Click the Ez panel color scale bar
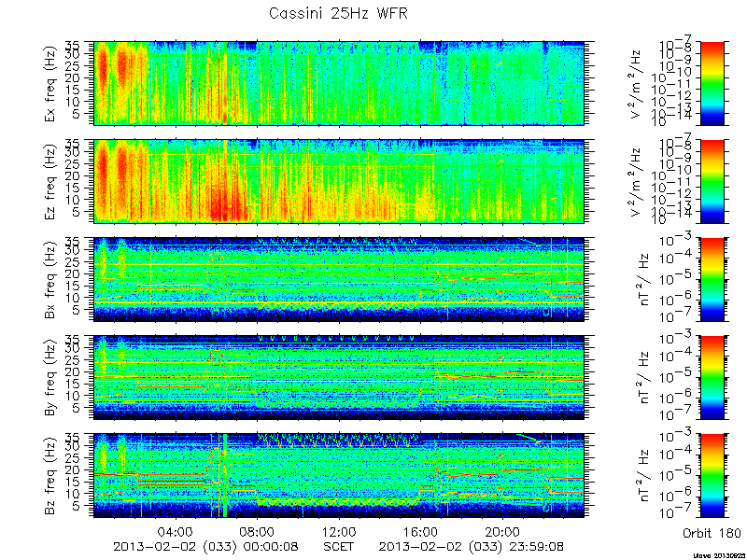 712,181
